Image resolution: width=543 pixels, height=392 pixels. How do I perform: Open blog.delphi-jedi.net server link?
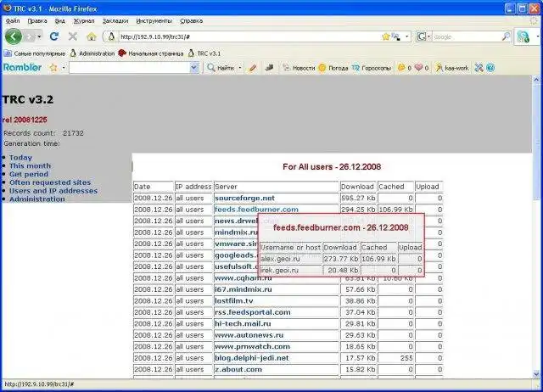[251, 358]
